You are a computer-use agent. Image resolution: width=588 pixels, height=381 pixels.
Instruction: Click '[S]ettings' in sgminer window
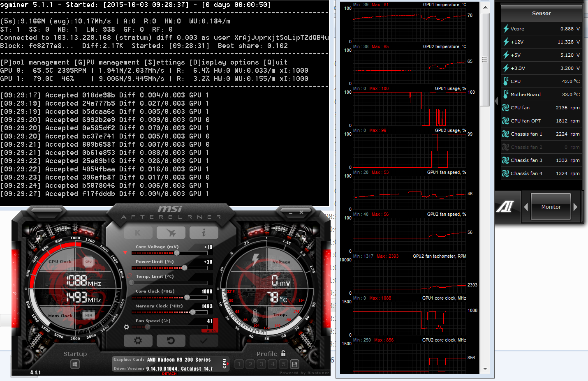[164, 62]
